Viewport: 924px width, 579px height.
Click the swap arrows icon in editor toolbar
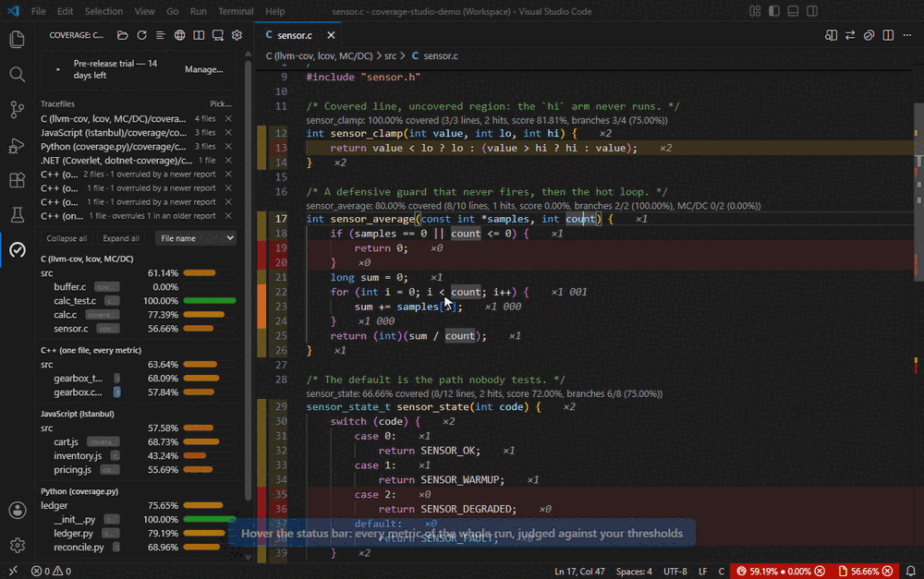pyautogui.click(x=850, y=35)
